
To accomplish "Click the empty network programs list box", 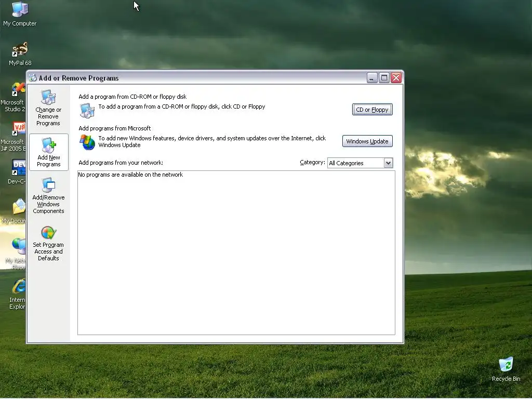I will tap(236, 253).
